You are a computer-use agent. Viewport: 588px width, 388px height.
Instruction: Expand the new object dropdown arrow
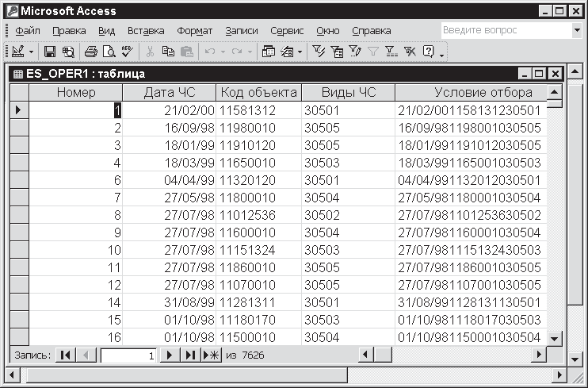pyautogui.click(x=300, y=52)
